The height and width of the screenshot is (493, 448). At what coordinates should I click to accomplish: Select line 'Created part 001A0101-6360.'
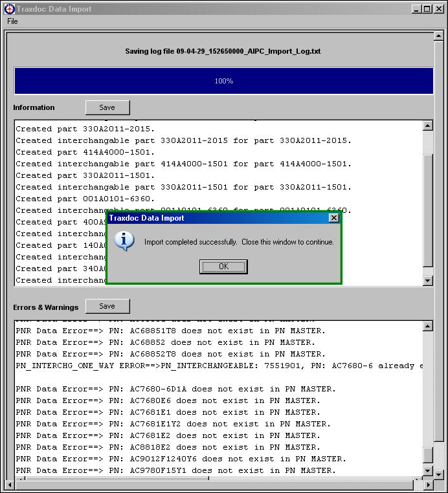tap(85, 199)
